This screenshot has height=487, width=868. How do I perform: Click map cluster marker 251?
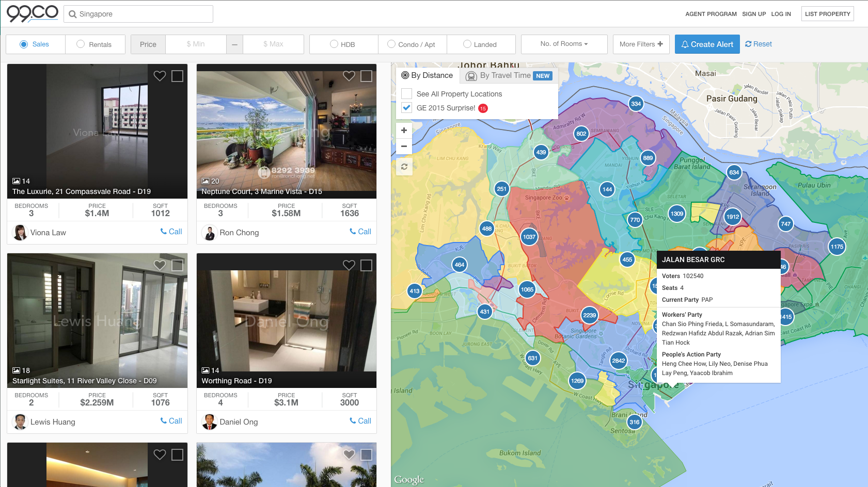click(x=502, y=189)
